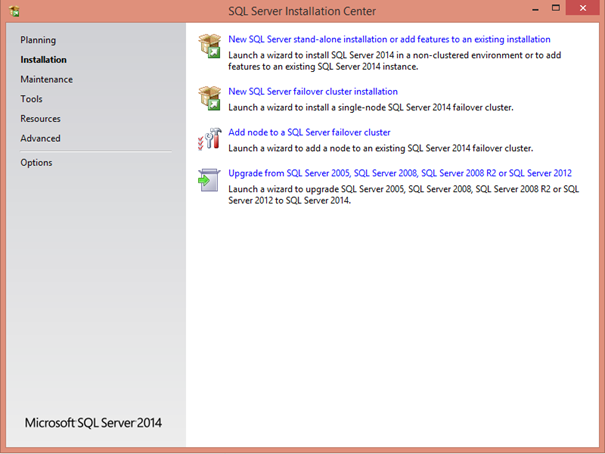Image resolution: width=605 pixels, height=454 pixels.
Task: Click the Add node tools icon
Action: click(210, 139)
